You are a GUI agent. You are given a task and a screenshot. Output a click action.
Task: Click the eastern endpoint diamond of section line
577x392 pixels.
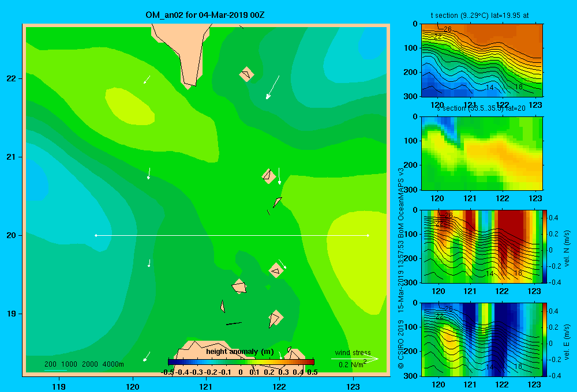coord(368,235)
